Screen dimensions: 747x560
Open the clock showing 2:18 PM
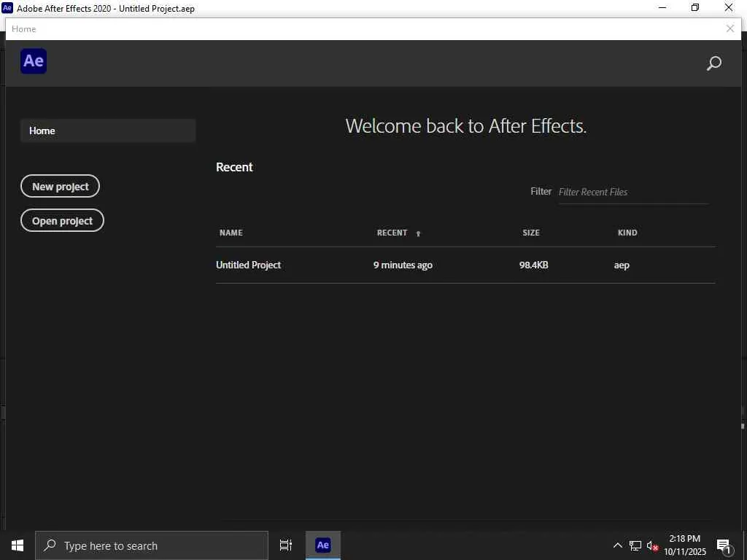pyautogui.click(x=685, y=545)
